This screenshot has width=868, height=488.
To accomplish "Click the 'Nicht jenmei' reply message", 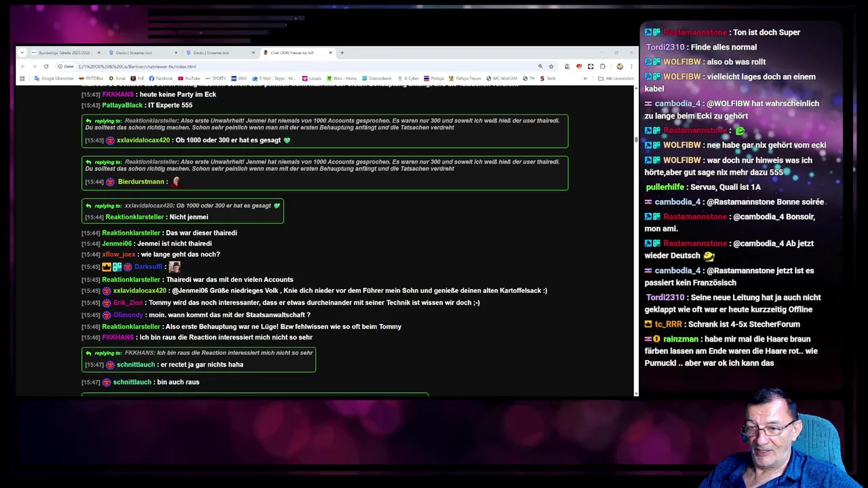I will 189,217.
